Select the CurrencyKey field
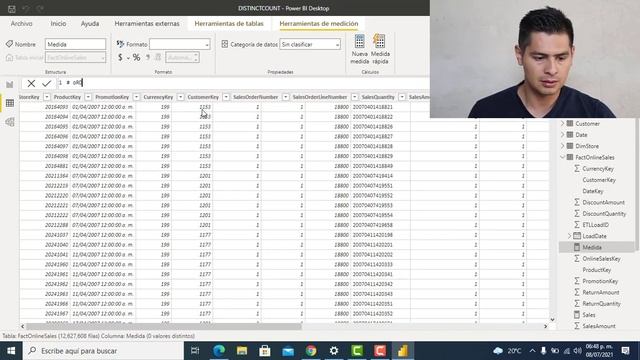The height and width of the screenshot is (360, 640). (x=598, y=169)
